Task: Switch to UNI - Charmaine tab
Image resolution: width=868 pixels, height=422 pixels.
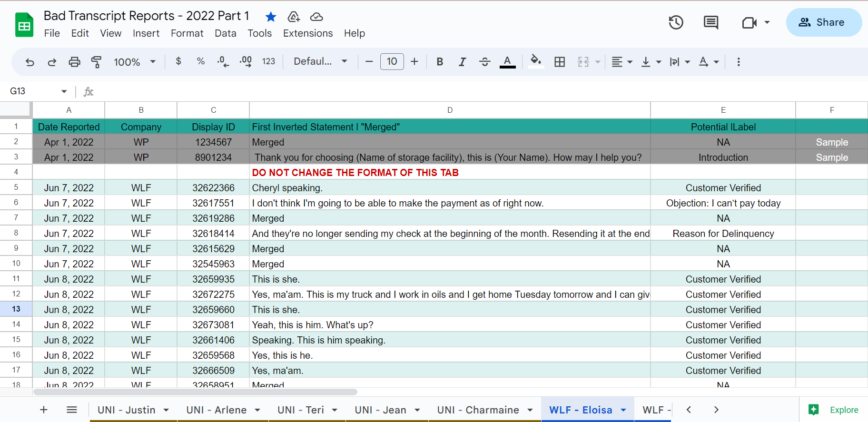Action: (478, 410)
